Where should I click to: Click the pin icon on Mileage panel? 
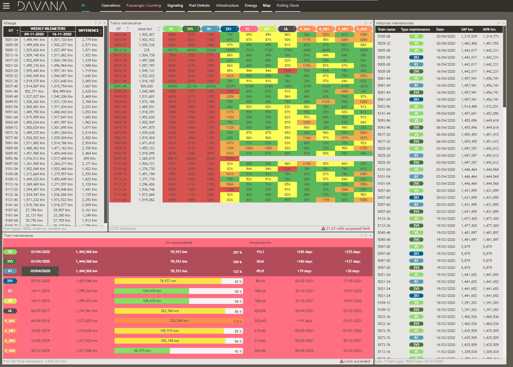click(100, 23)
